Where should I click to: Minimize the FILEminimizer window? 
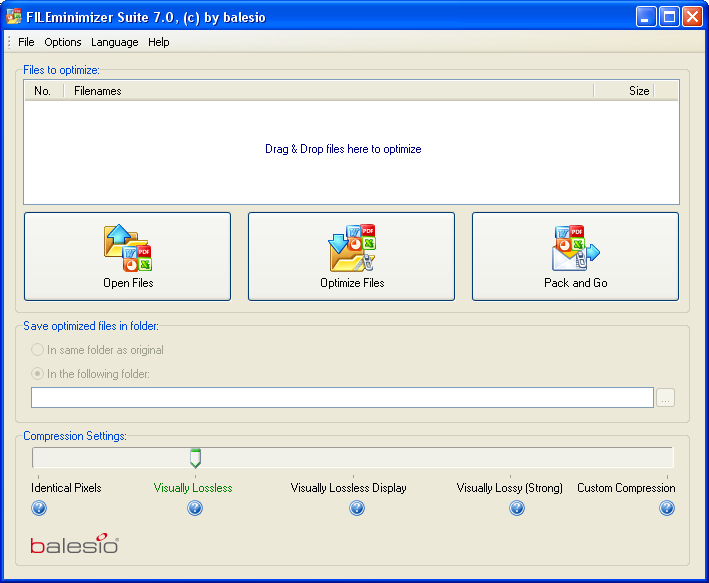[646, 17]
